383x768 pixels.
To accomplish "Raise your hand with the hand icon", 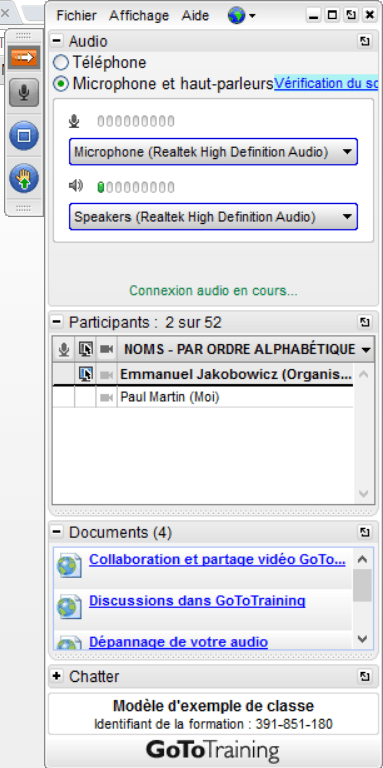I will click(x=24, y=178).
